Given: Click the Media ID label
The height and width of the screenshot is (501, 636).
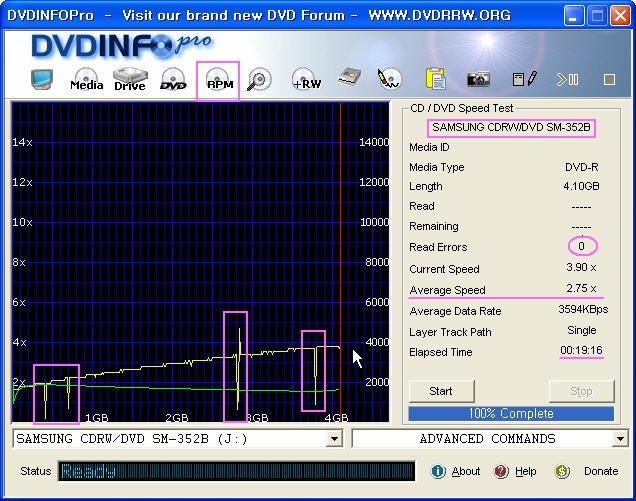Looking at the screenshot, I should 429,147.
